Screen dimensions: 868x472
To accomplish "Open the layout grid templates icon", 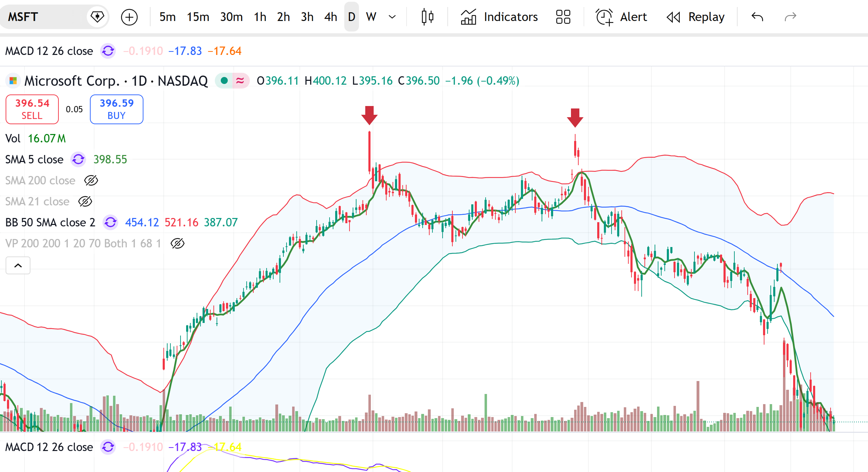I will coord(563,17).
